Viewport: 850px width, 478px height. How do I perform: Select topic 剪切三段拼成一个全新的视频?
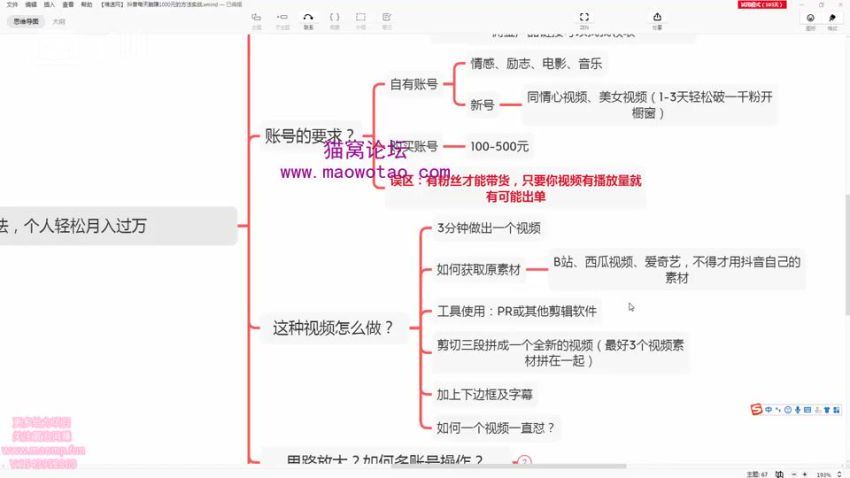click(561, 353)
